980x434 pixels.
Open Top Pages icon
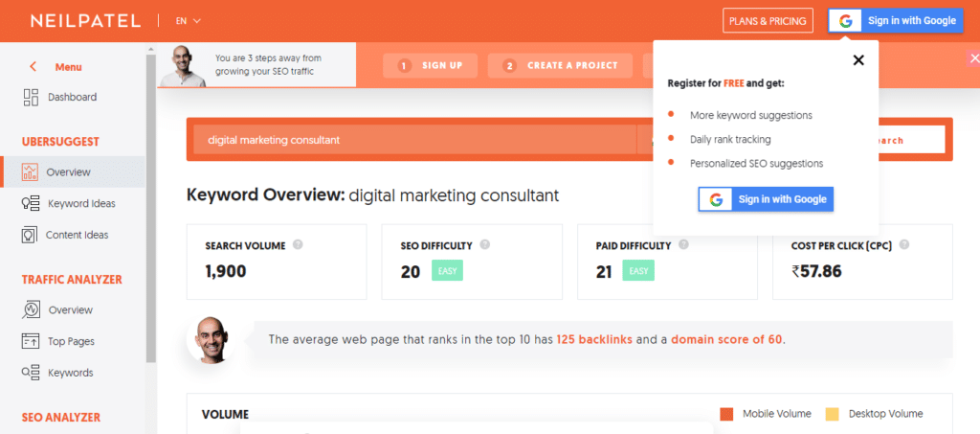[31, 341]
